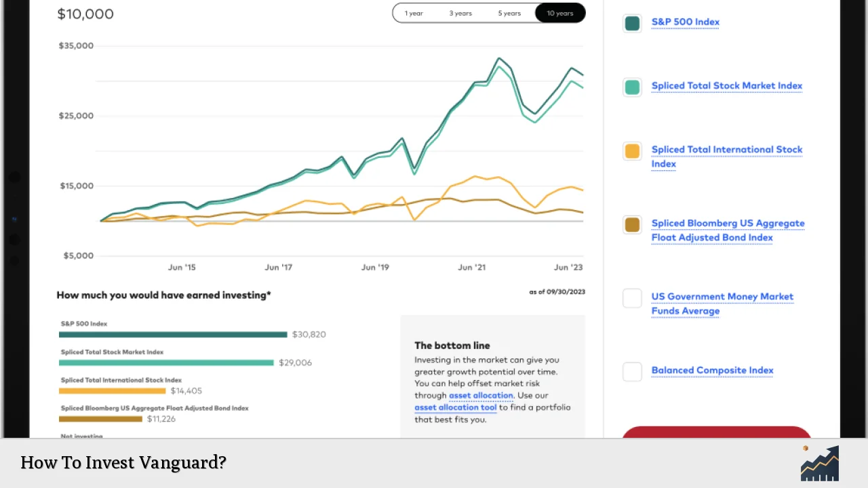Open the US Government Money Market Funds Average link

pyautogui.click(x=722, y=304)
